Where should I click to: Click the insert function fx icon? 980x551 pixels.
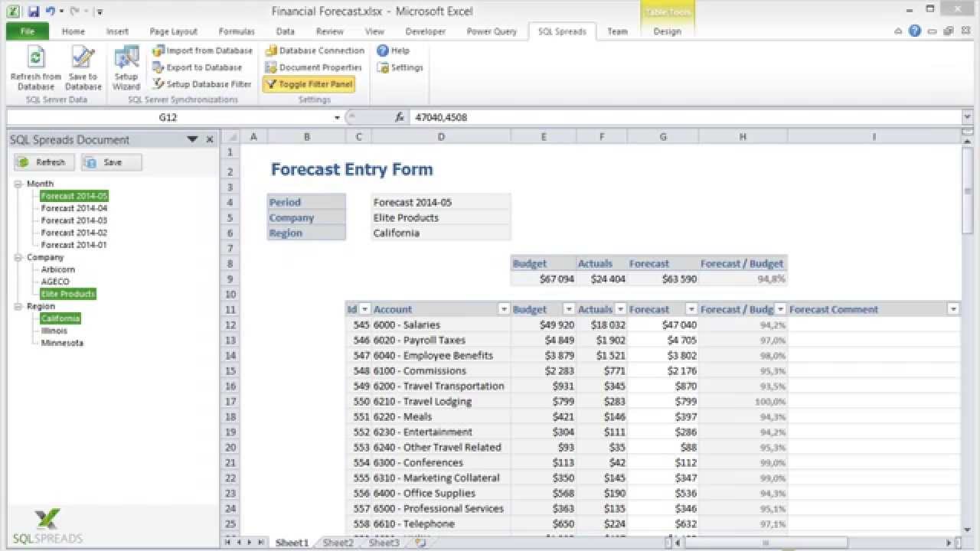(x=399, y=117)
